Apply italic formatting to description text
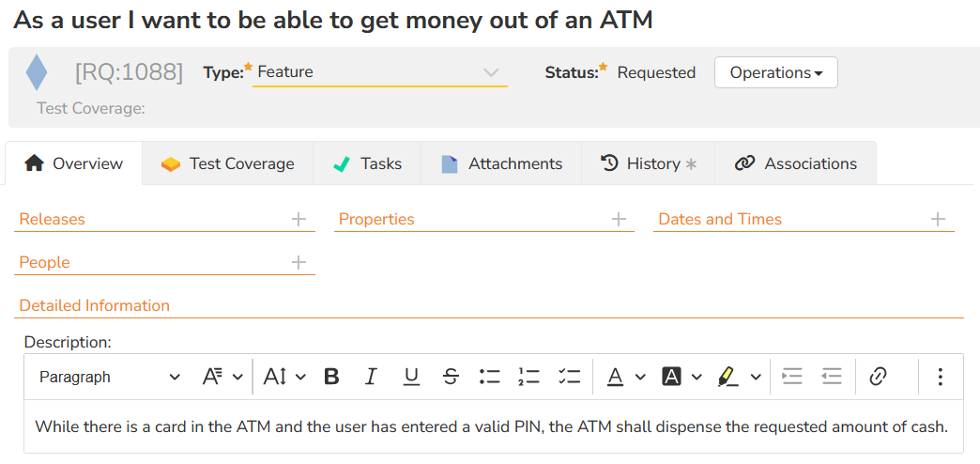This screenshot has height=464, width=980. click(x=371, y=377)
